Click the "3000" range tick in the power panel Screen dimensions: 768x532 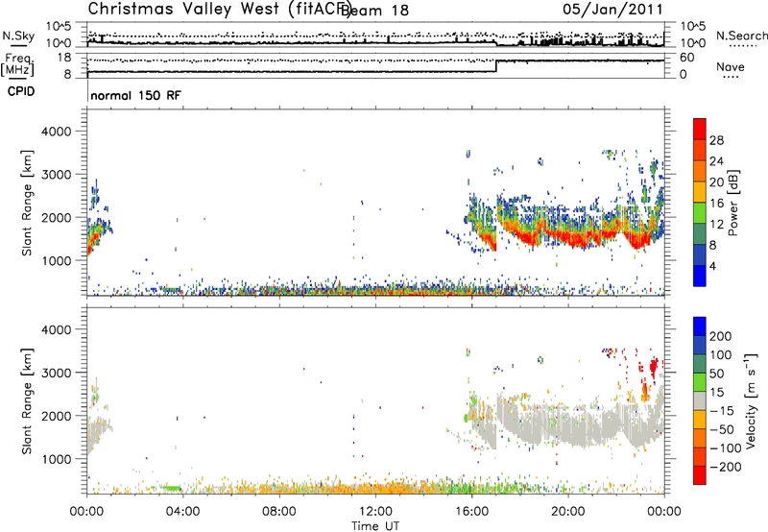56,175
